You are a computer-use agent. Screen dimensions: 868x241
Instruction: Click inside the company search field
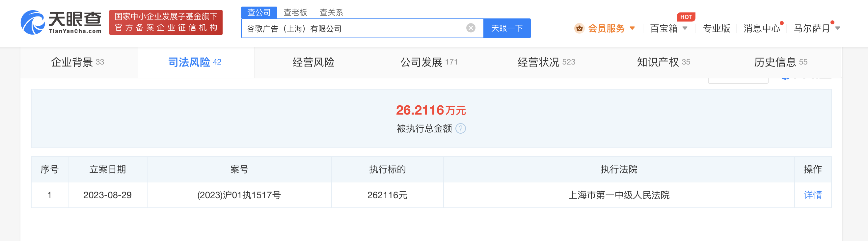click(354, 28)
